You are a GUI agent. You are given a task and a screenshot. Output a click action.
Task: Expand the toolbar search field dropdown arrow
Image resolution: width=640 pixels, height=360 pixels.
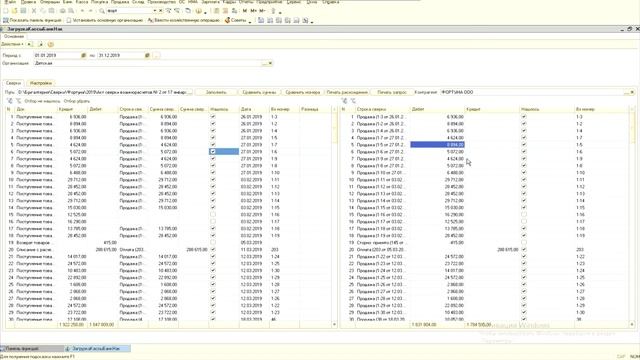(155, 11)
